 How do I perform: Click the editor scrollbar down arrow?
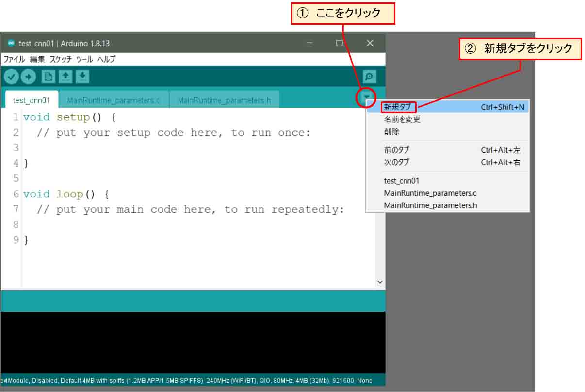(380, 282)
